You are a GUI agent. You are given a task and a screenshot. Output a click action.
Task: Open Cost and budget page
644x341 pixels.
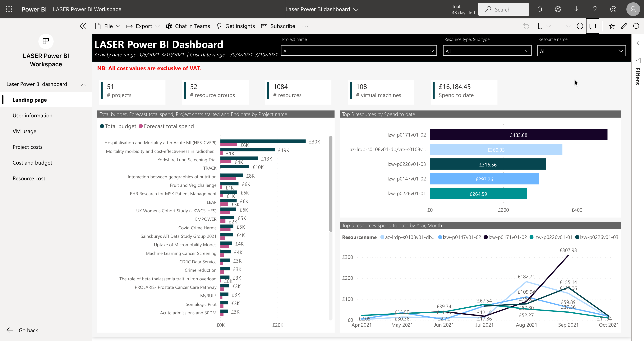pos(33,163)
